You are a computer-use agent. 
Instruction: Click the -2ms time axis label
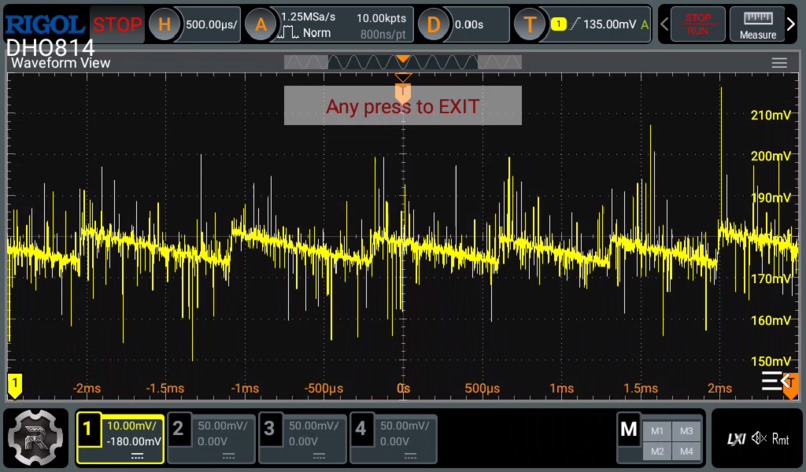coord(86,388)
